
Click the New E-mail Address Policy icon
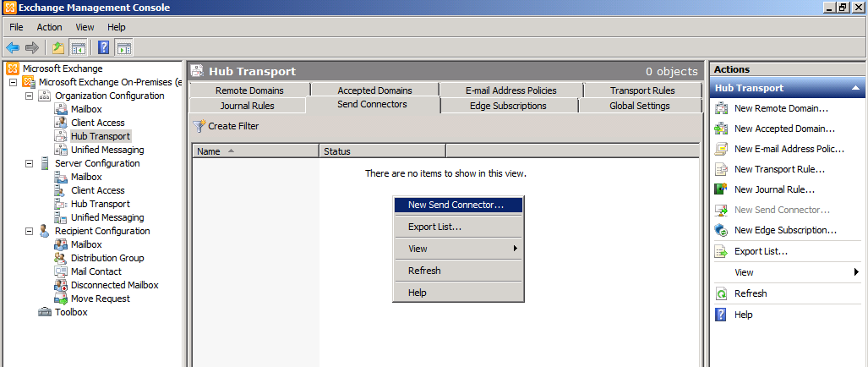coord(721,149)
